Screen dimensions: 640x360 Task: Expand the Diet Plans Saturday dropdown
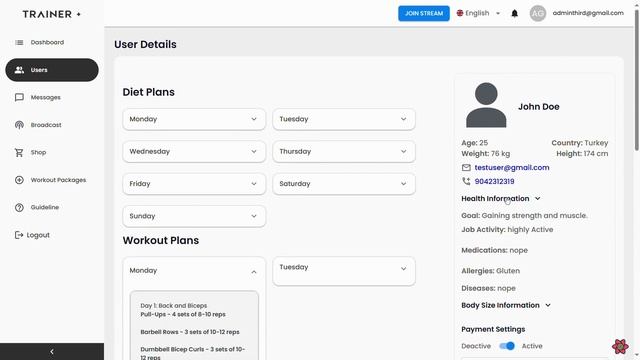point(344,184)
